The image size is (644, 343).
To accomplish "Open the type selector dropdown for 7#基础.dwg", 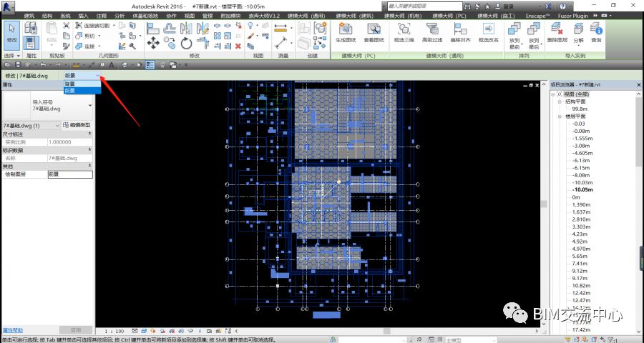I will (x=90, y=106).
